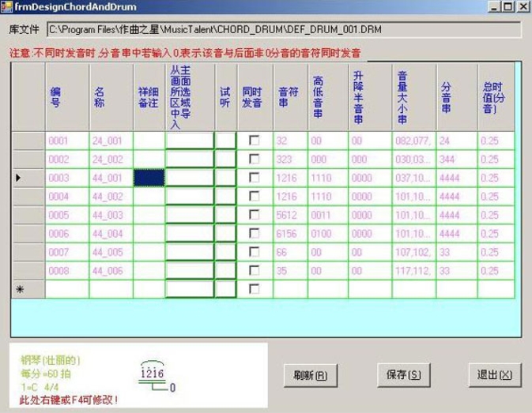
Task: Click the 音量 cell 082,077,
Action: point(414,141)
